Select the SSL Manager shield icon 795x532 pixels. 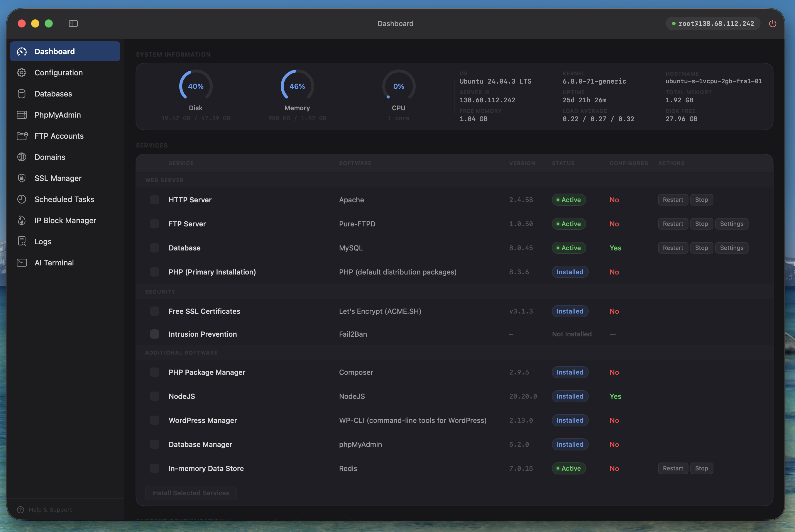click(22, 178)
